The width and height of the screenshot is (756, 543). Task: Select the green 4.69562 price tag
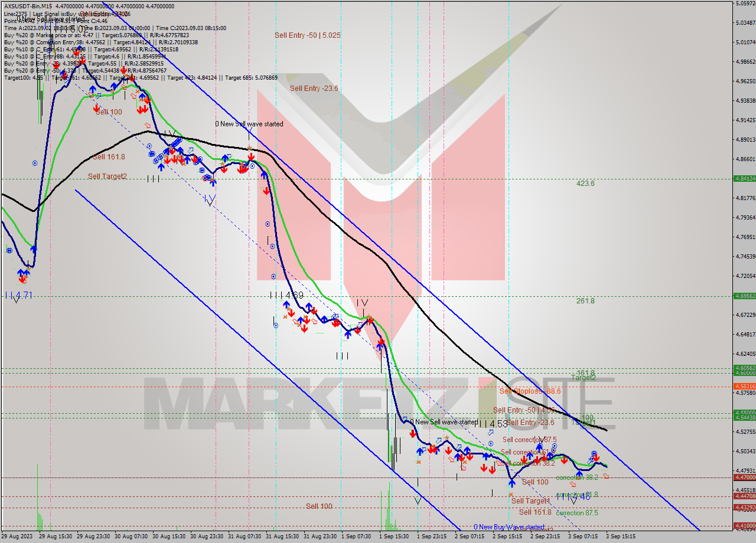pyautogui.click(x=744, y=296)
